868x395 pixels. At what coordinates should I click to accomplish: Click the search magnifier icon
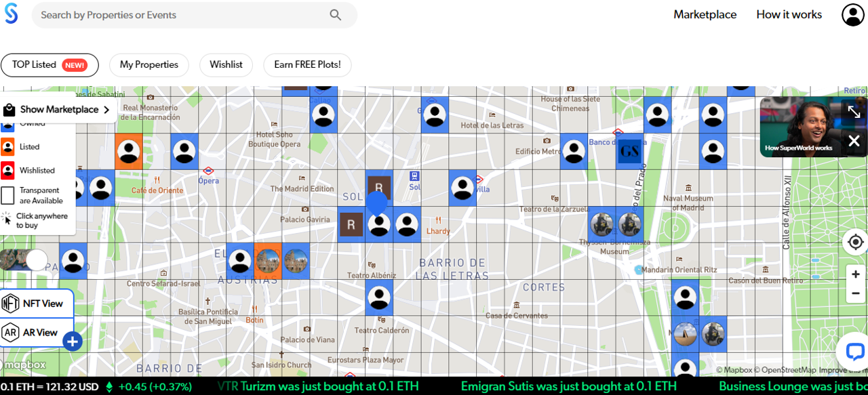click(x=336, y=15)
